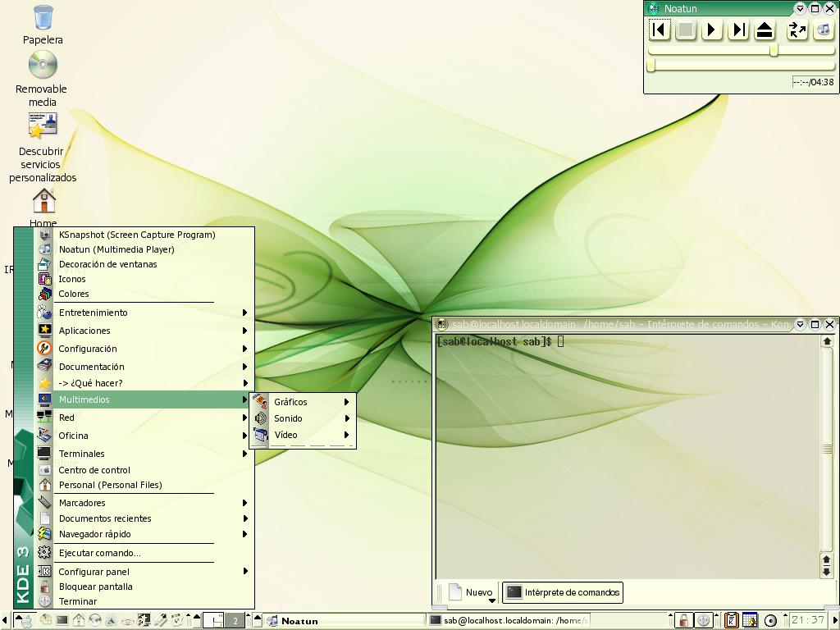The width and height of the screenshot is (840, 630).
Task: Click the Noatun upper slider handle
Action: tap(774, 50)
